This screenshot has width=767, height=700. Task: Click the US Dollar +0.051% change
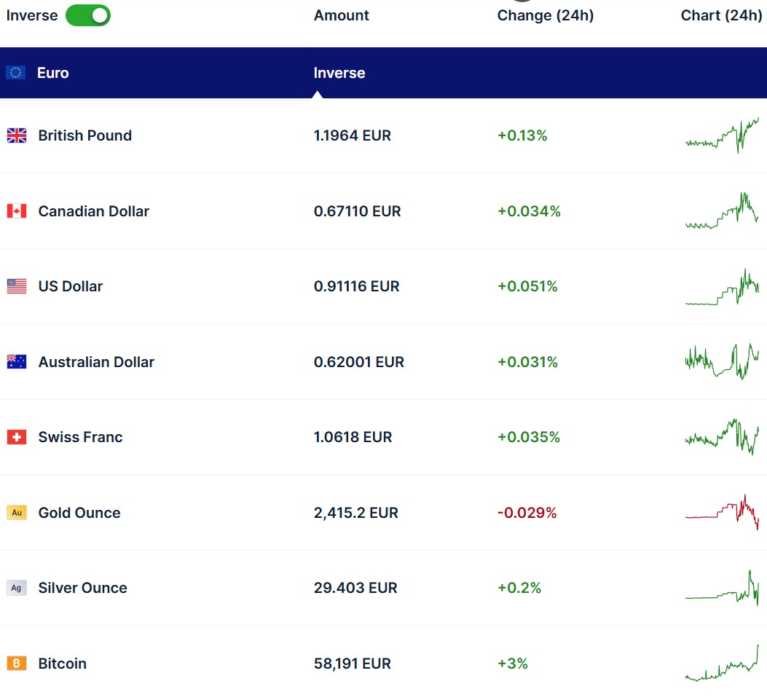pos(527,286)
